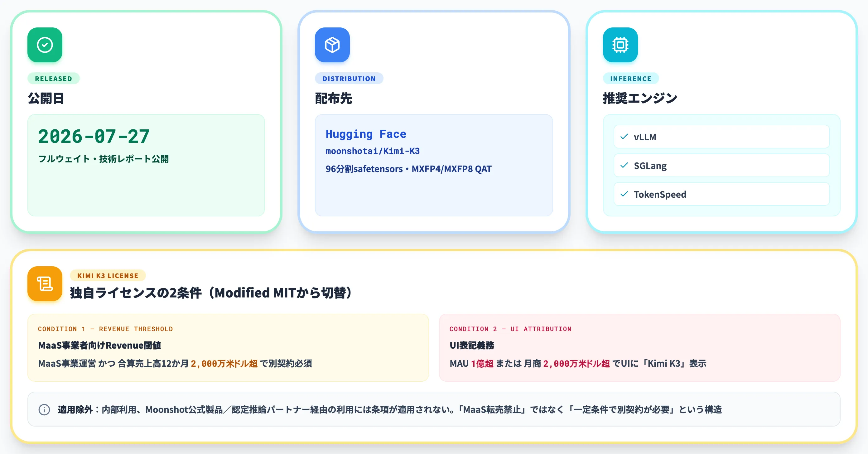Click the checkmark next to TokenSpeed

pyautogui.click(x=624, y=194)
